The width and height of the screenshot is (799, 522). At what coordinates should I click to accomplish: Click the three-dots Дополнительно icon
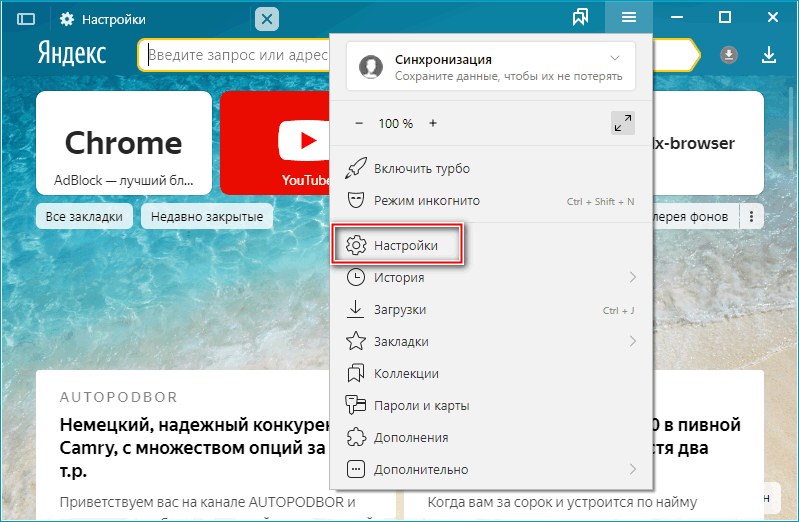click(356, 469)
